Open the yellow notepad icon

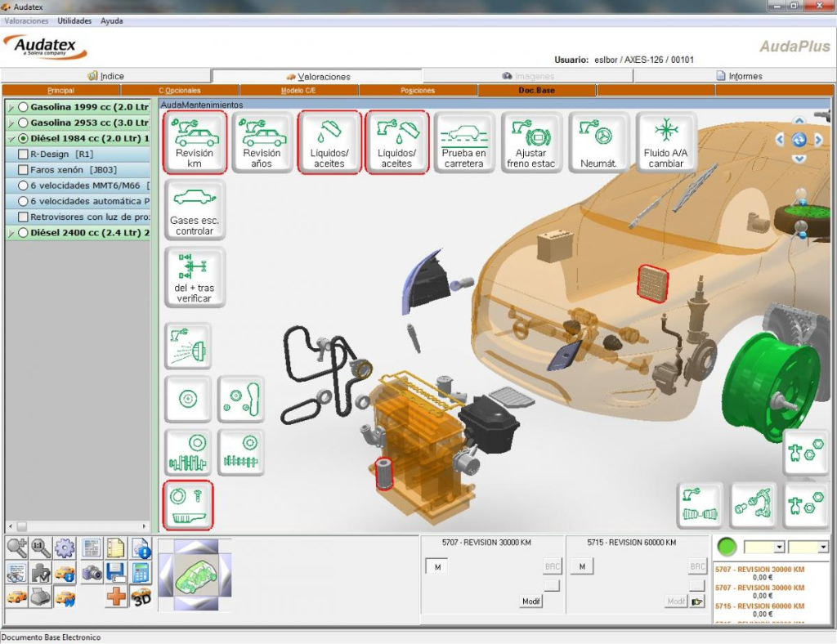click(116, 548)
